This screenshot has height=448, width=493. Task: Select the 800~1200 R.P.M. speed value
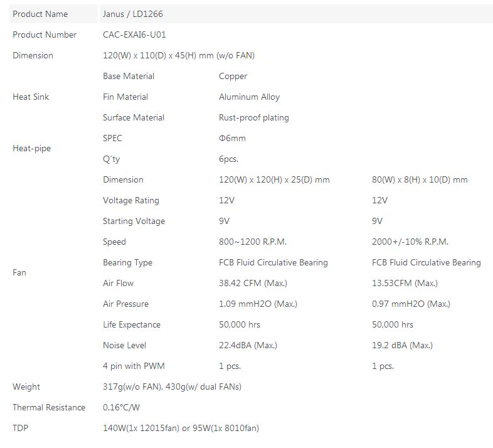pyautogui.click(x=252, y=242)
